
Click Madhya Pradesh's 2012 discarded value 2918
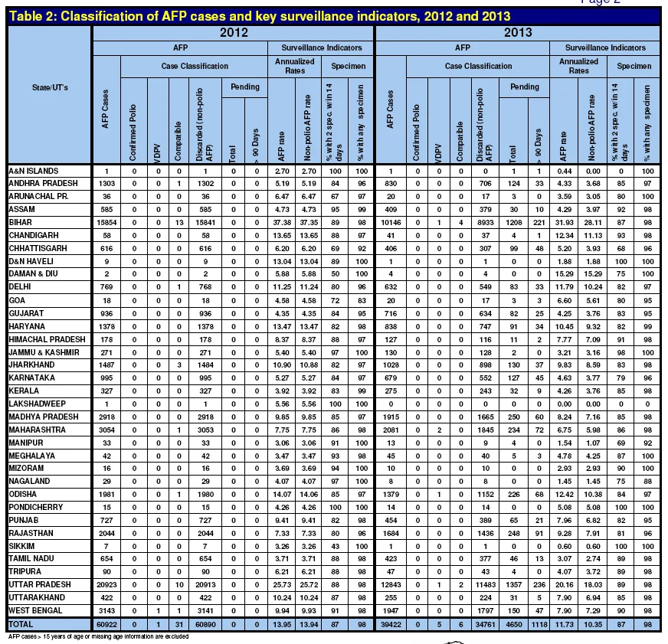point(205,417)
